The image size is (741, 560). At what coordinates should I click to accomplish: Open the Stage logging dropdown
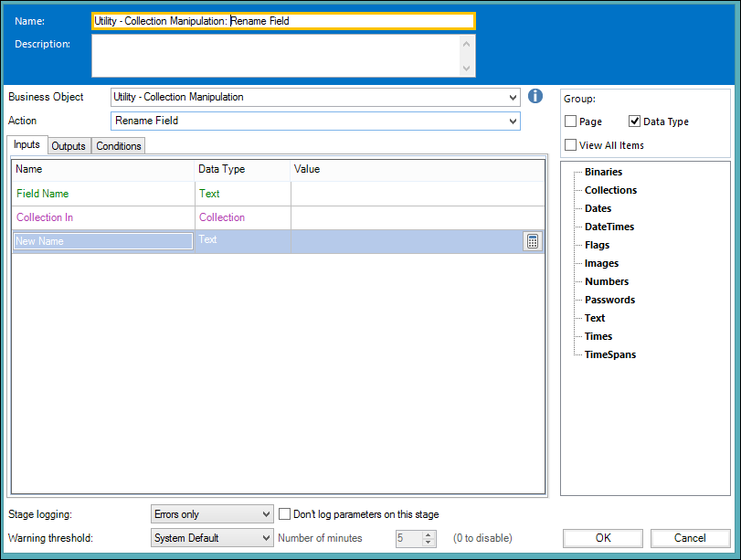pyautogui.click(x=212, y=514)
